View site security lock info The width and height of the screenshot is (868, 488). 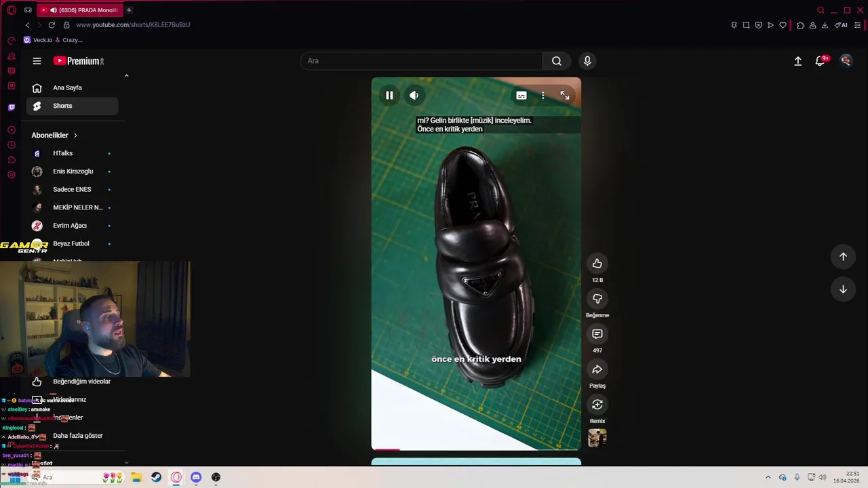tap(66, 25)
